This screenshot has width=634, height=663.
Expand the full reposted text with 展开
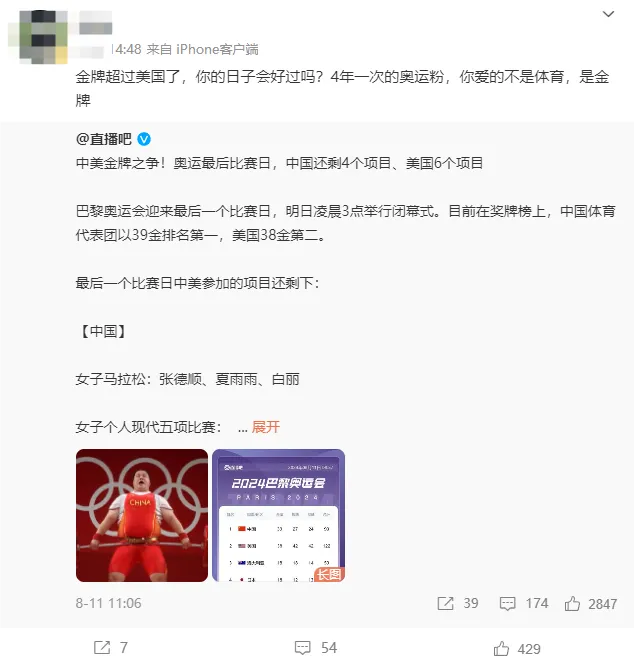(x=266, y=427)
